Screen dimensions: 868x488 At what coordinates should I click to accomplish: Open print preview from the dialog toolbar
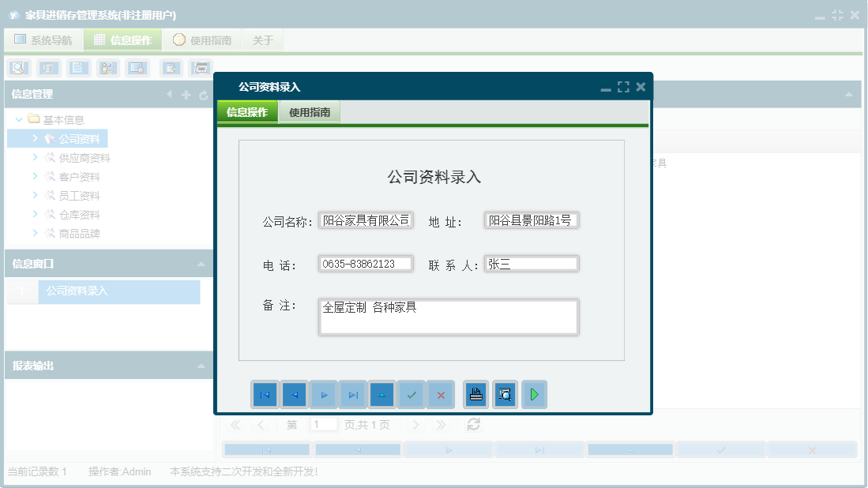pos(505,395)
